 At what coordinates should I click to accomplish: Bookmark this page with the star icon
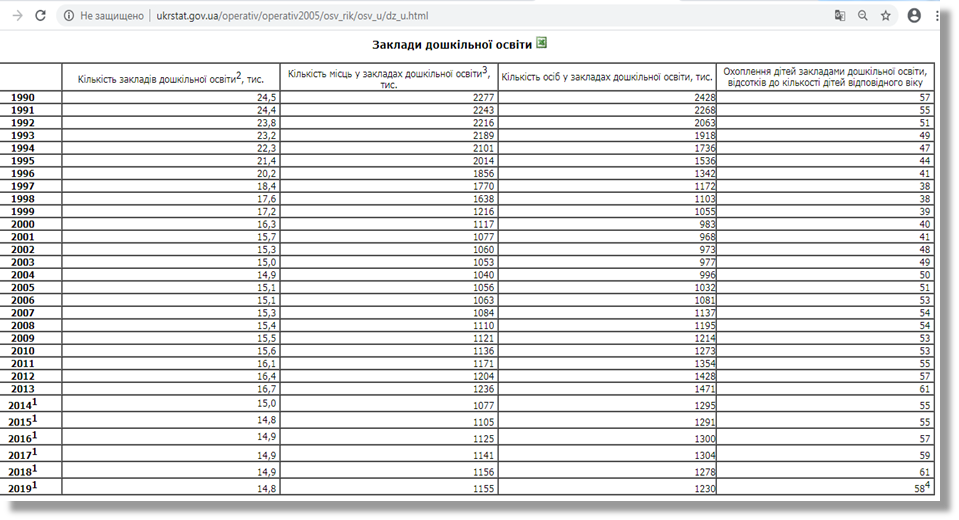pyautogui.click(x=886, y=16)
